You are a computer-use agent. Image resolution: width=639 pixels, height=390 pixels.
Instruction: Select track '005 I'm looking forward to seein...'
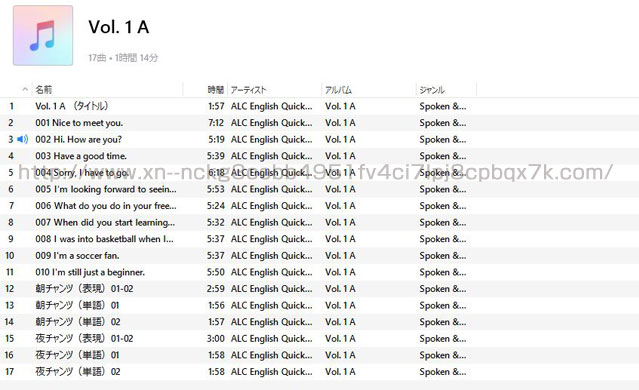(106, 189)
